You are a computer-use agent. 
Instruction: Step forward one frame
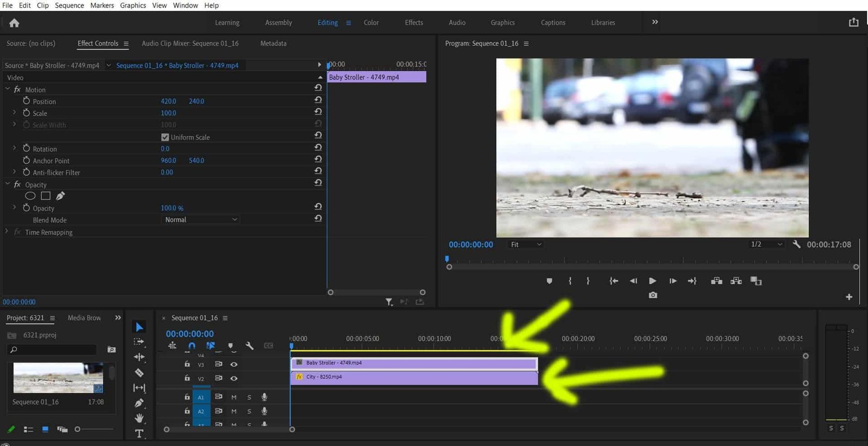[x=673, y=281]
